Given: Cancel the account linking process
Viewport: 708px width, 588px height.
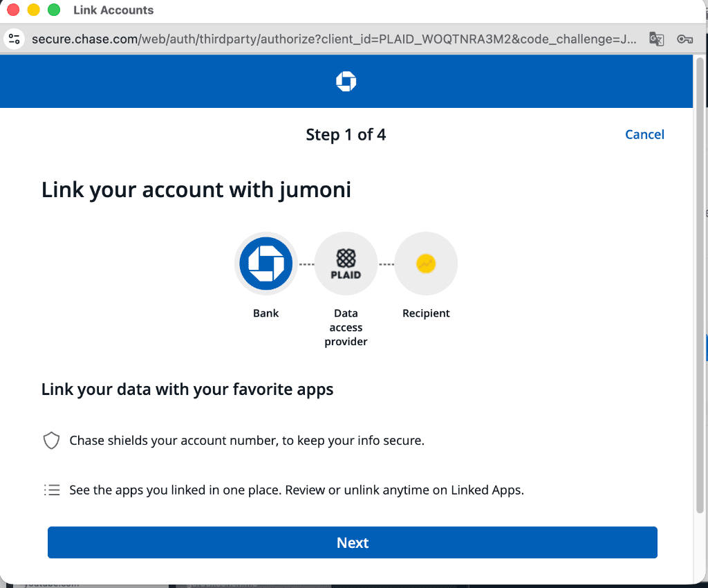Looking at the screenshot, I should 644,135.
